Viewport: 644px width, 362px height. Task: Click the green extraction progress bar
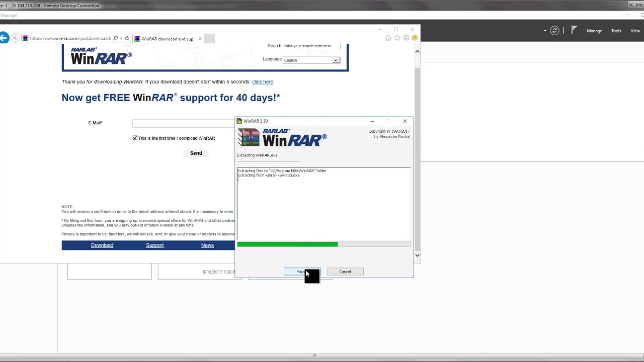(x=324, y=244)
